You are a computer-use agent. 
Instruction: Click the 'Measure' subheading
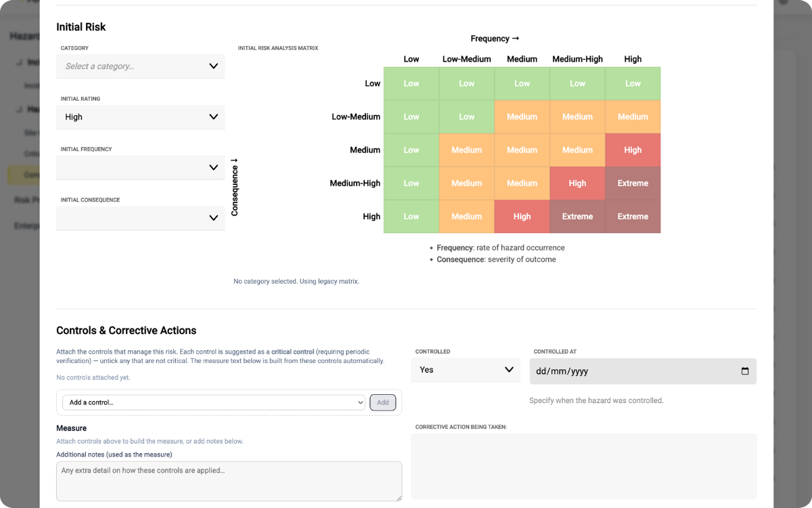tap(72, 428)
